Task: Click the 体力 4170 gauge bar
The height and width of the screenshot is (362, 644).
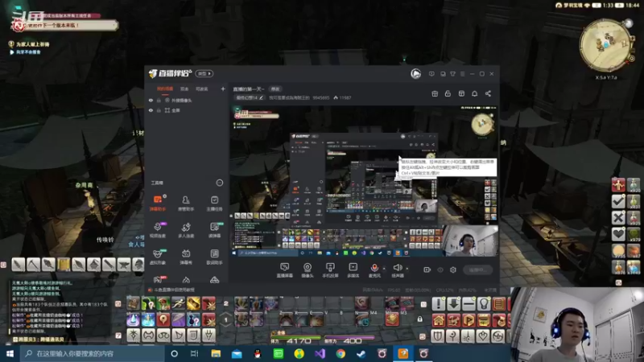Action: pos(295,338)
